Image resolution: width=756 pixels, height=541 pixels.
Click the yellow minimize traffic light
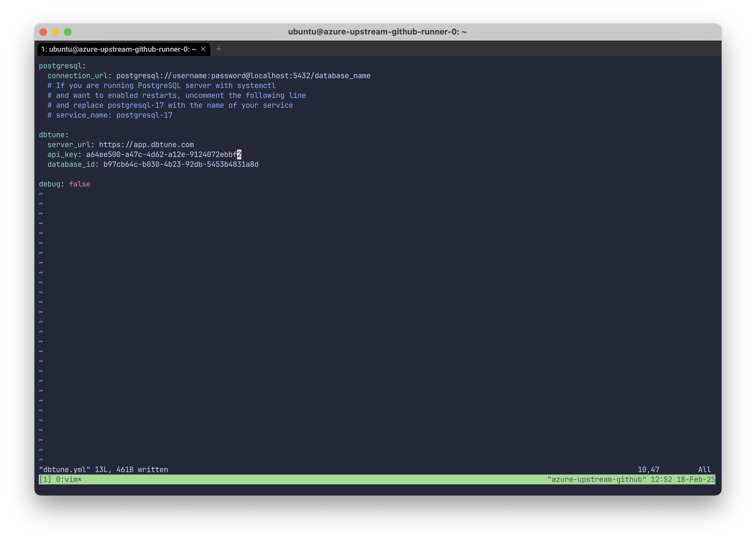[x=55, y=32]
